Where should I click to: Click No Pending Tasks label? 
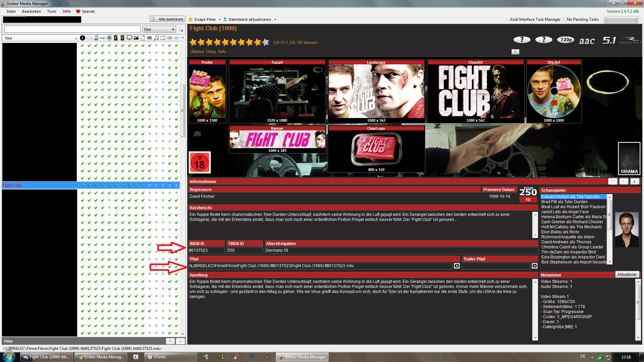point(583,19)
